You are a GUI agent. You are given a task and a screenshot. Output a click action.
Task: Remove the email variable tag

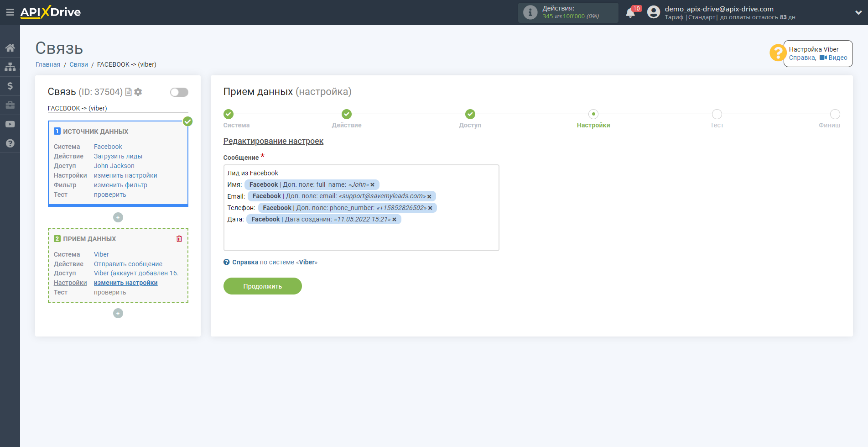click(429, 196)
